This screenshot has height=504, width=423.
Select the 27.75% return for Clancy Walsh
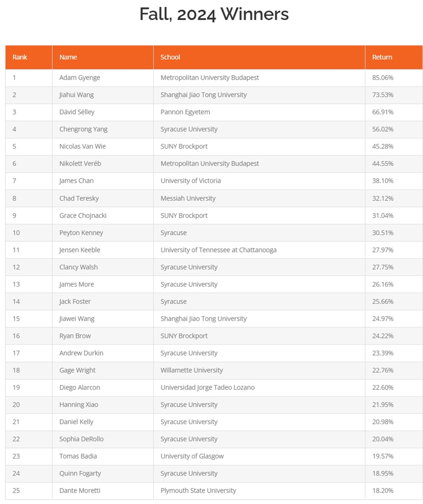tap(382, 267)
